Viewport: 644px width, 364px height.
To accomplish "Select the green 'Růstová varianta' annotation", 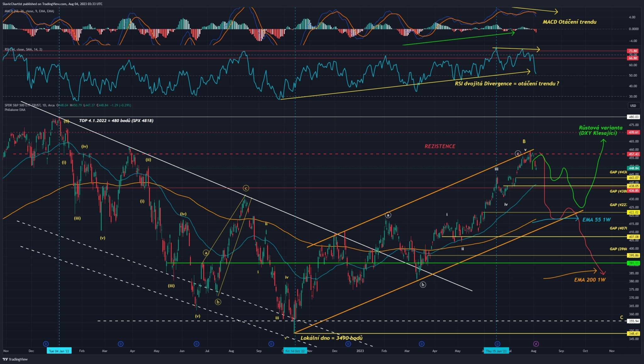I will point(600,130).
